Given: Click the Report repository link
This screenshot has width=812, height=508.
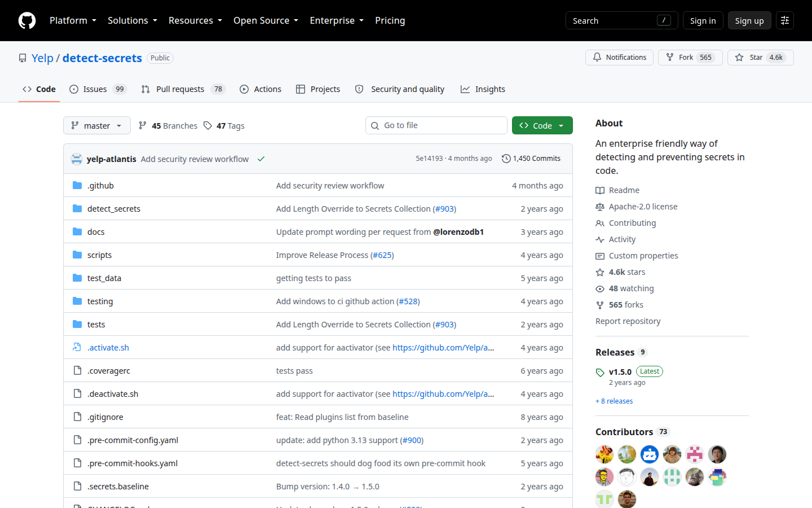Looking at the screenshot, I should [x=628, y=321].
